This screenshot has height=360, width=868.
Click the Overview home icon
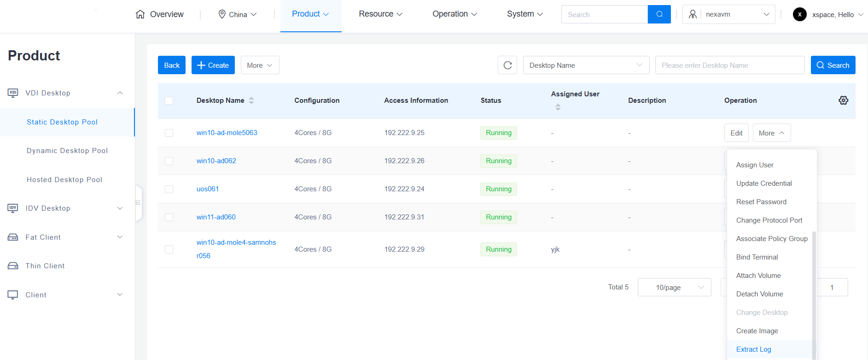tap(140, 14)
